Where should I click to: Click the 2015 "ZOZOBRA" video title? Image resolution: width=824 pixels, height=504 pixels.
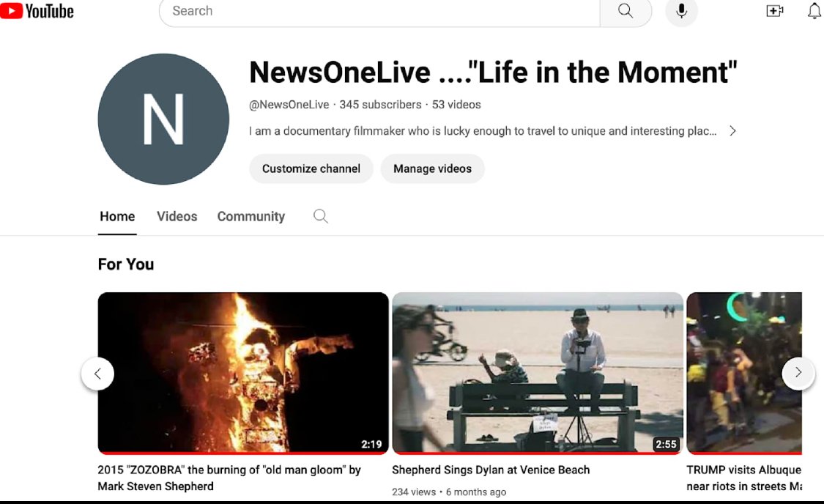pyautogui.click(x=229, y=478)
